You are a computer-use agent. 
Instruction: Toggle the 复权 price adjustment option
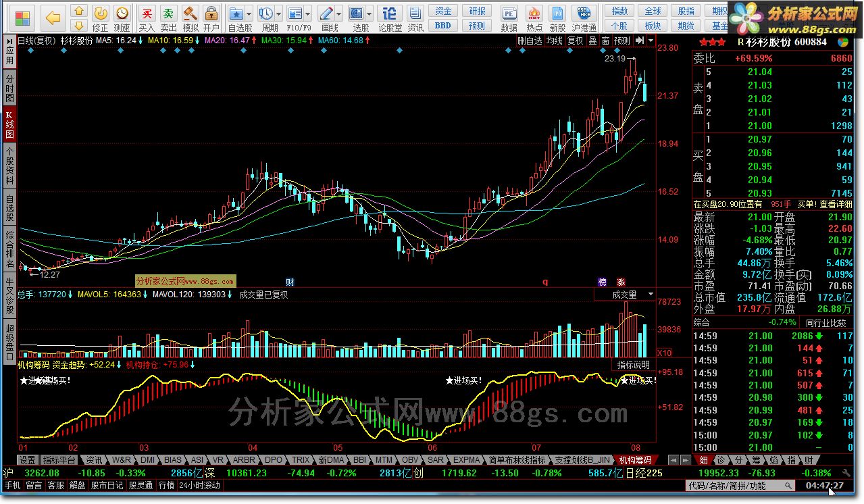575,41
